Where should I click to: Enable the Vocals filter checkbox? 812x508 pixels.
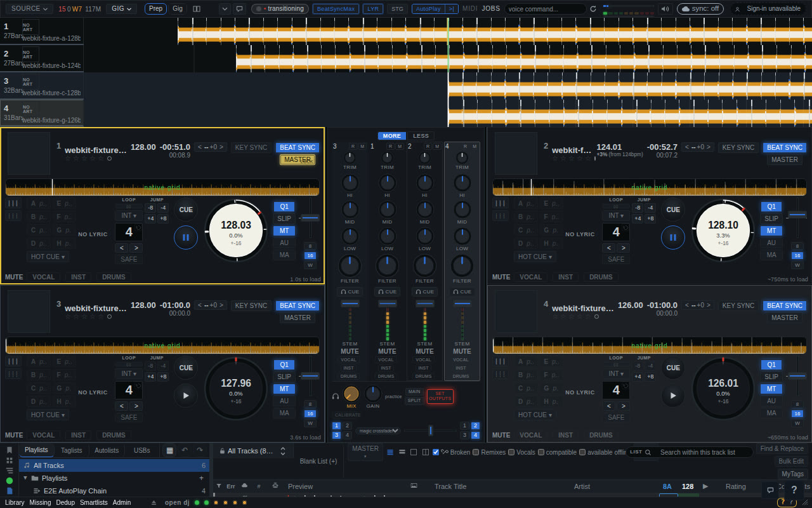pos(511,452)
